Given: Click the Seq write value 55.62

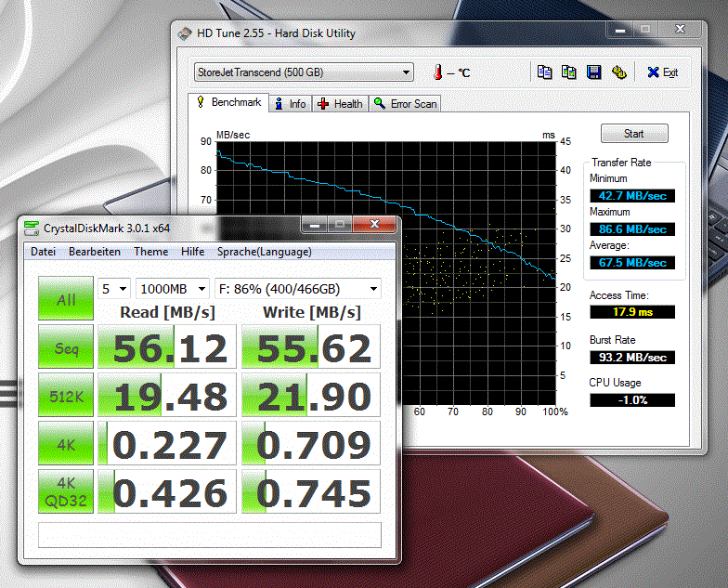Looking at the screenshot, I should [x=311, y=347].
